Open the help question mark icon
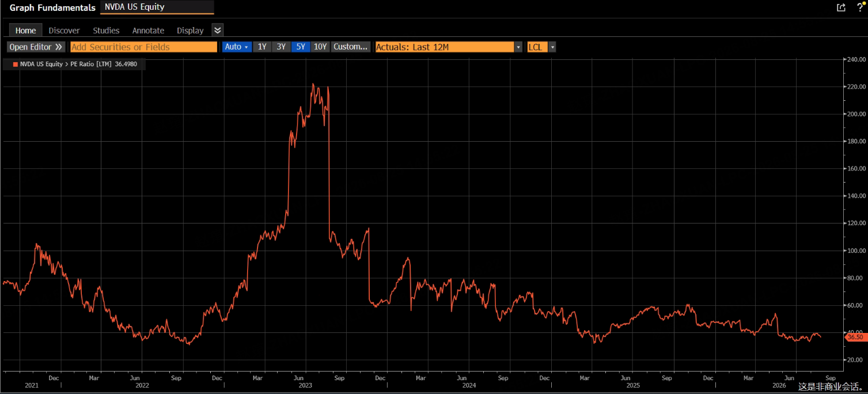This screenshot has width=868, height=394. coord(859,7)
